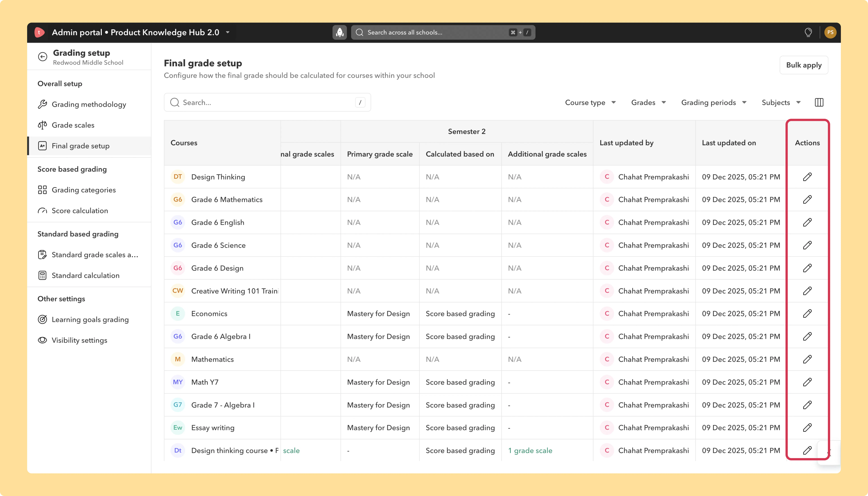Edit the Economics course row
This screenshot has width=868, height=496.
[x=807, y=314]
